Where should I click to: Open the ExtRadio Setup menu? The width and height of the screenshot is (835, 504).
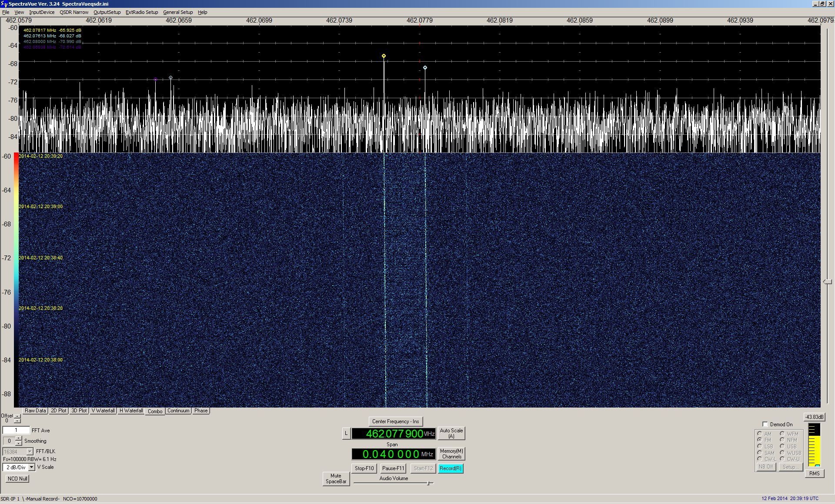click(142, 12)
